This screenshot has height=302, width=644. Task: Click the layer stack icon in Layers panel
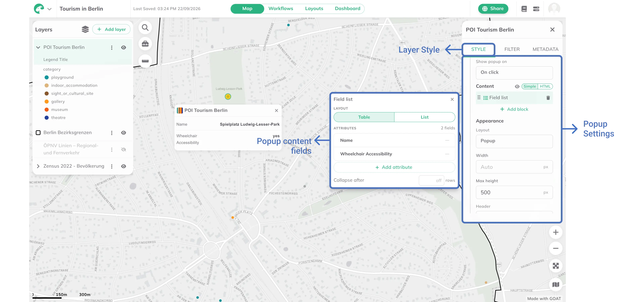85,30
